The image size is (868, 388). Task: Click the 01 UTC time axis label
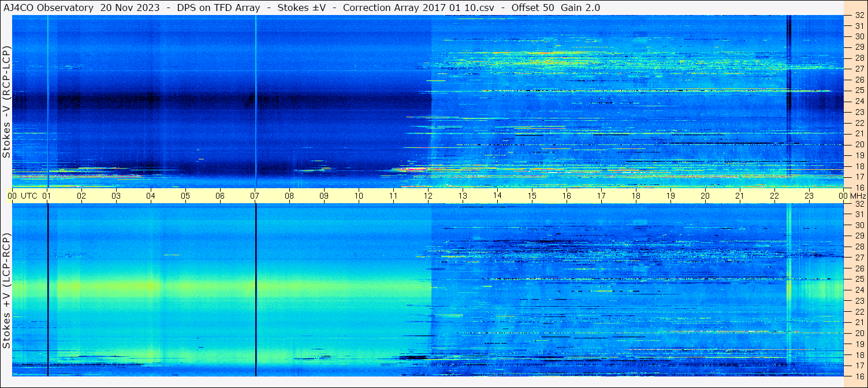coord(47,196)
